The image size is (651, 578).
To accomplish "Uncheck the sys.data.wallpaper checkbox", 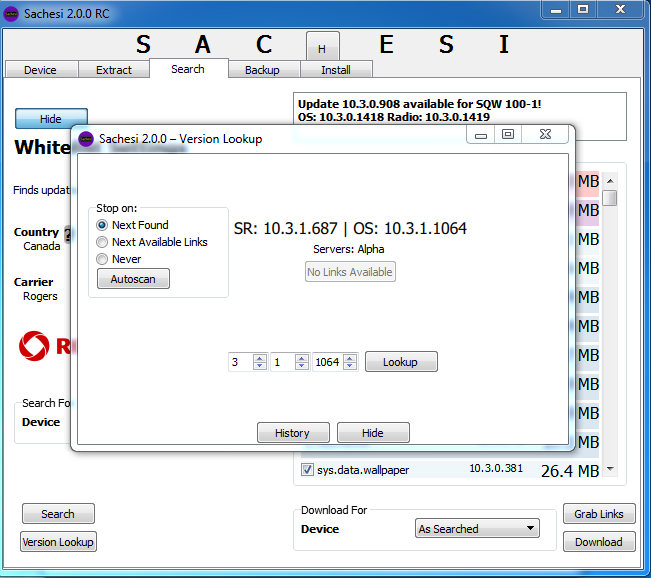I will (308, 469).
